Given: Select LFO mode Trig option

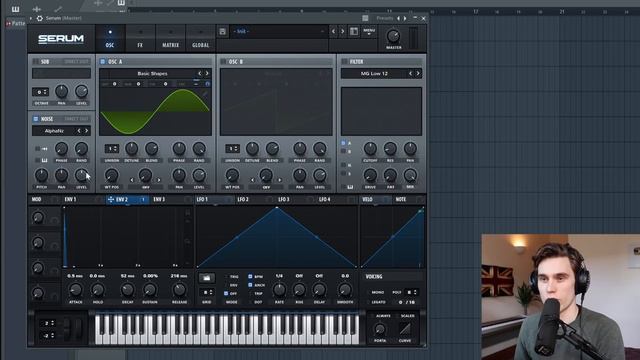Looking at the screenshot, I should [x=226, y=276].
